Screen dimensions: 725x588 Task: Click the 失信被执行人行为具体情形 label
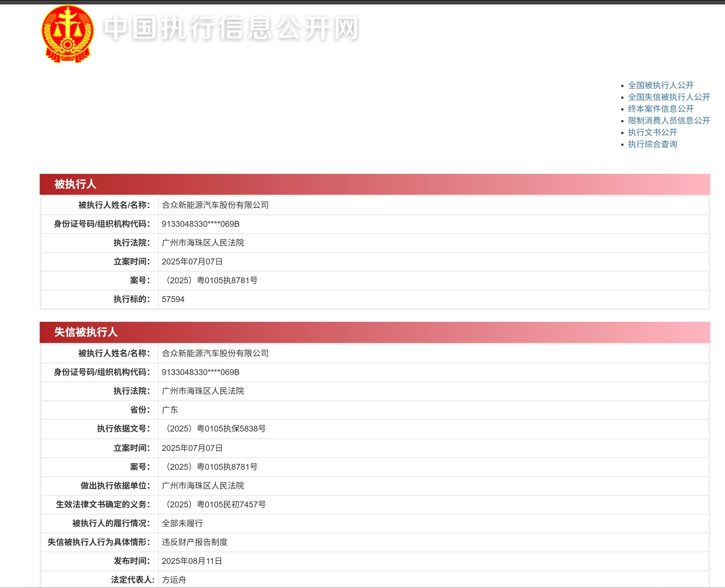click(x=99, y=542)
